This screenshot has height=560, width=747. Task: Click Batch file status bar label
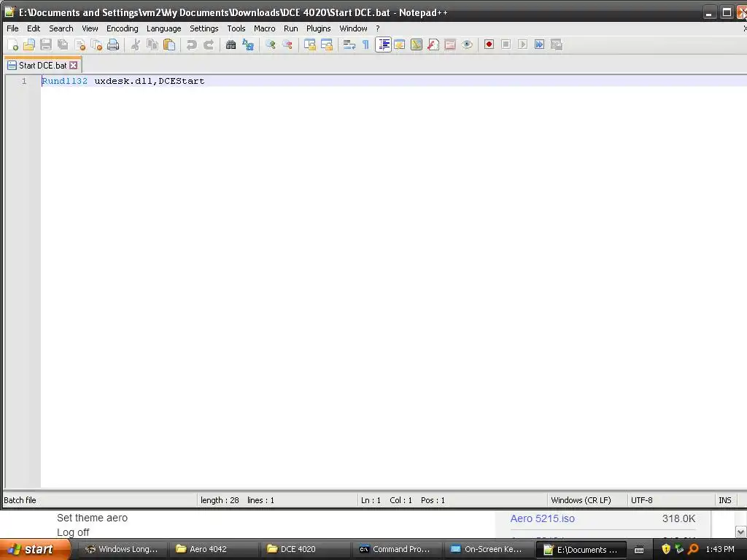tap(20, 500)
